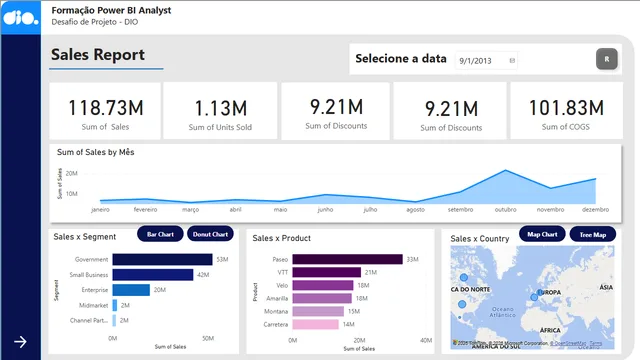Click the 'Selecione a data' label

tap(401, 58)
